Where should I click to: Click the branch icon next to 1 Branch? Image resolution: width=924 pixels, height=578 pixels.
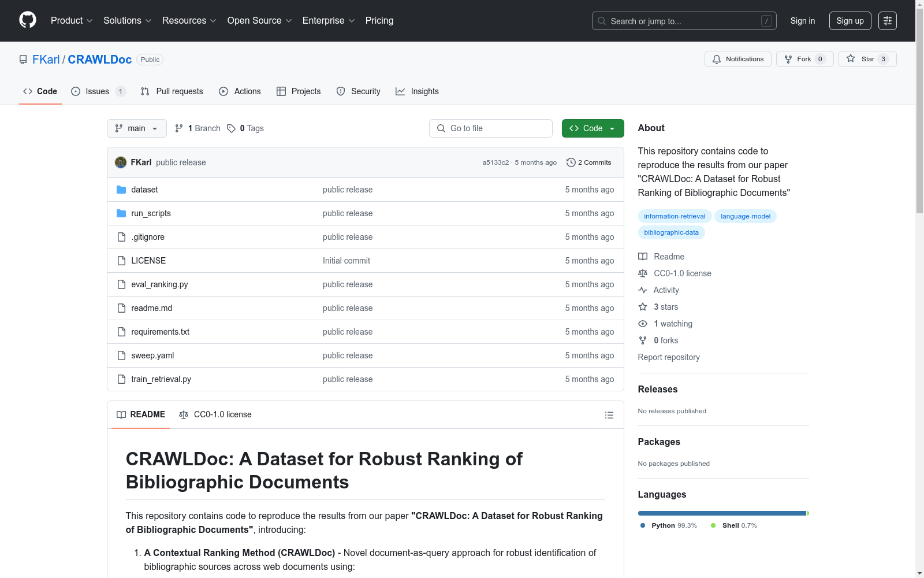(x=179, y=128)
